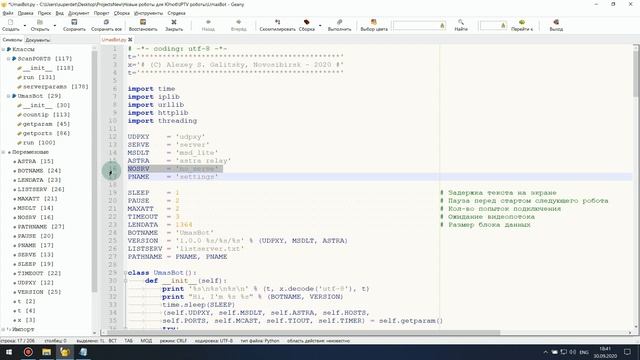Collapse the UmasBot class node in sidebar
Image resolution: width=640 pixels, height=360 pixels.
coord(9,96)
